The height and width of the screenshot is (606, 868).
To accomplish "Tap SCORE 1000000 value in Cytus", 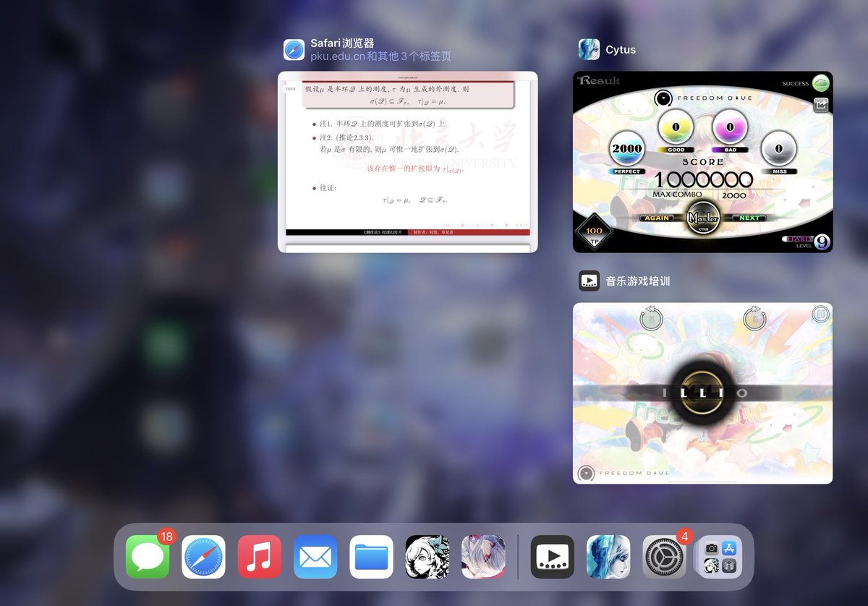I will [703, 179].
